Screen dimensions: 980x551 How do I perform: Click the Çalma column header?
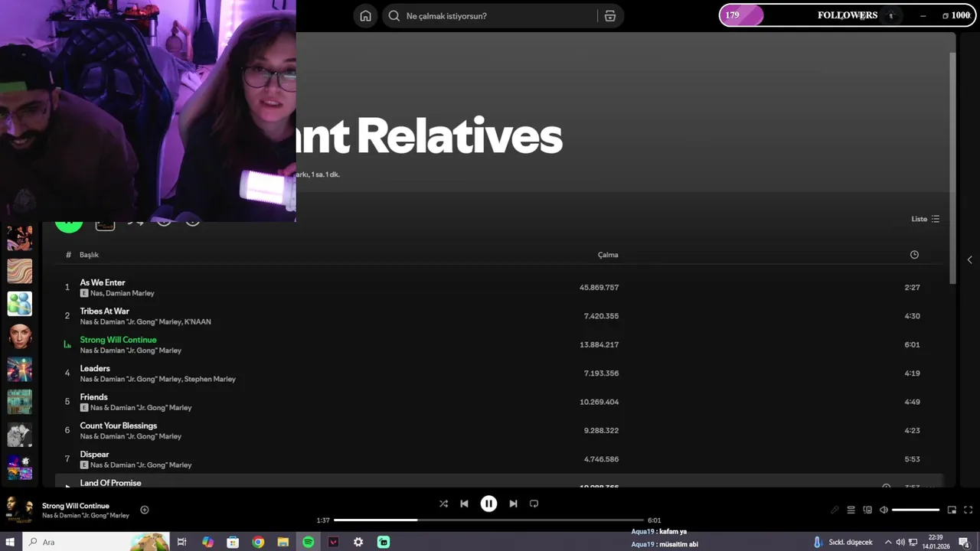pos(608,255)
